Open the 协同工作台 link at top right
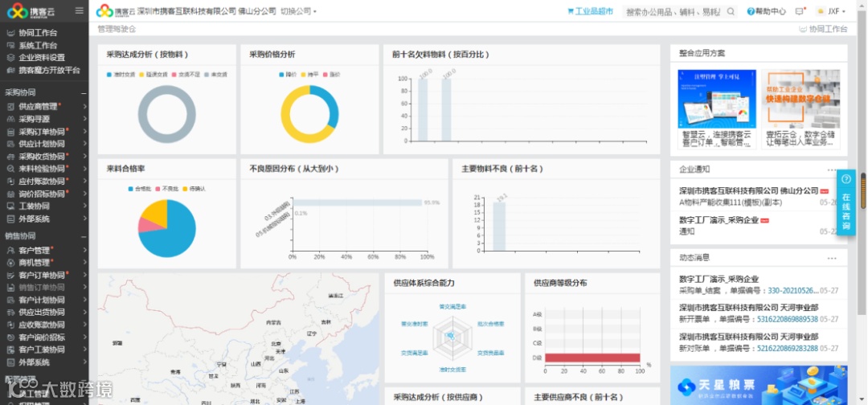Image resolution: width=868 pixels, height=405 pixels. [823, 29]
